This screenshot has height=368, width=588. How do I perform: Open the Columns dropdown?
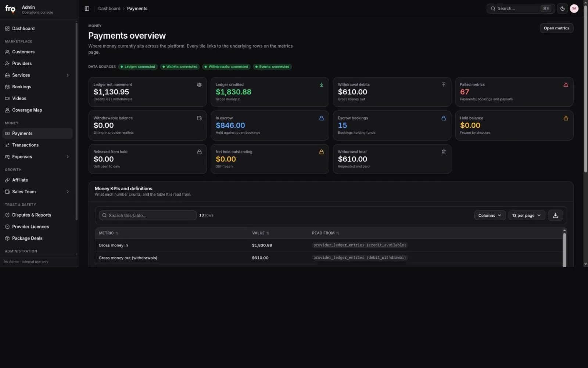(x=490, y=215)
